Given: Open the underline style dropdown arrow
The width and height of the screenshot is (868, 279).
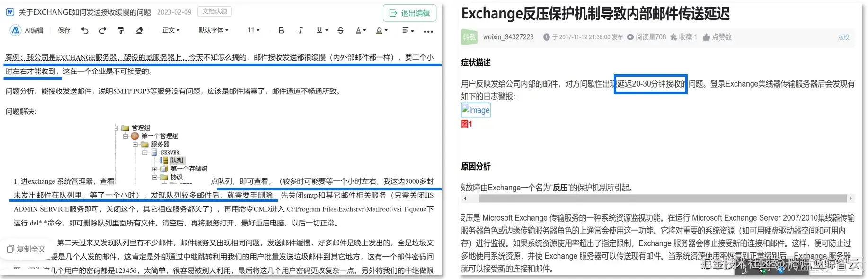Looking at the screenshot, I should click(x=327, y=30).
